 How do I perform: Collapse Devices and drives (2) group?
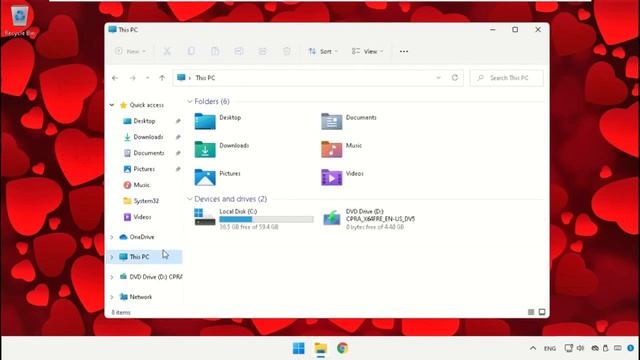click(x=190, y=199)
